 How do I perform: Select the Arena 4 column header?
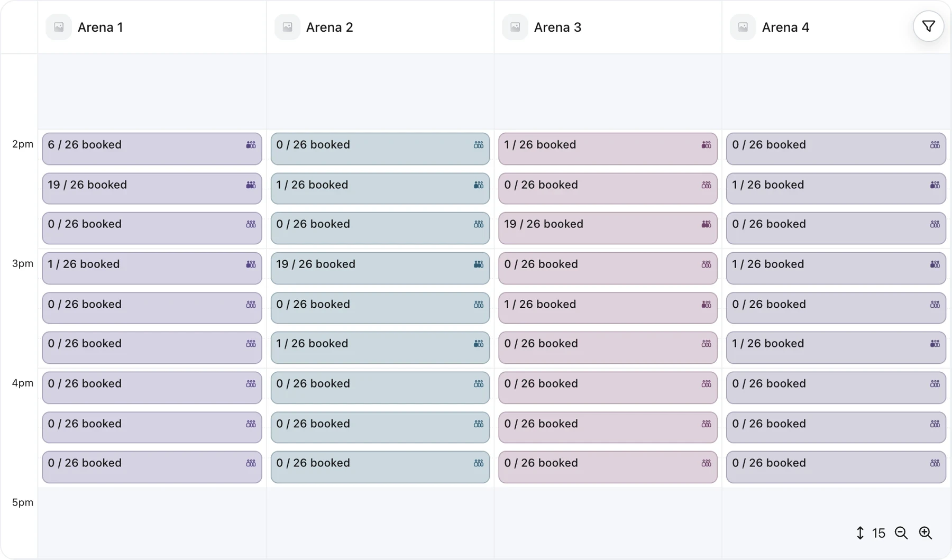[x=837, y=27]
